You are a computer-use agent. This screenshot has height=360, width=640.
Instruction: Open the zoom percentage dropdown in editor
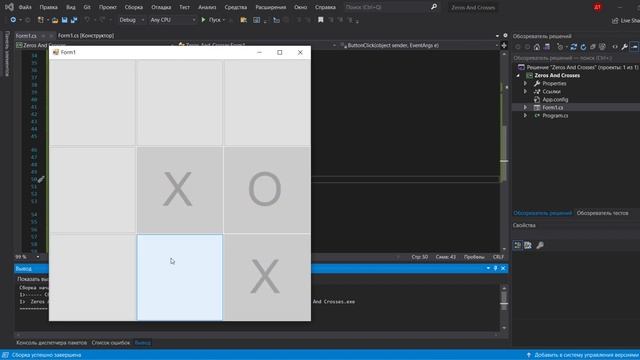point(38,257)
